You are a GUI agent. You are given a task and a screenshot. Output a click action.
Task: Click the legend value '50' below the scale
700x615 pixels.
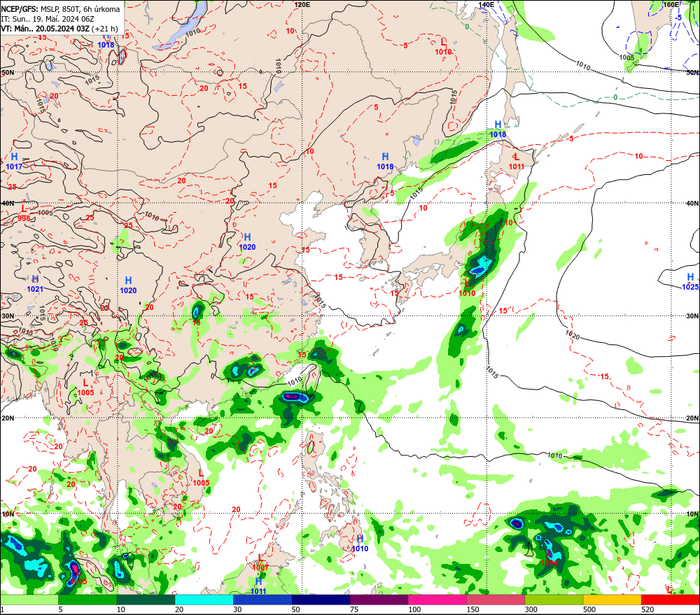(x=295, y=609)
